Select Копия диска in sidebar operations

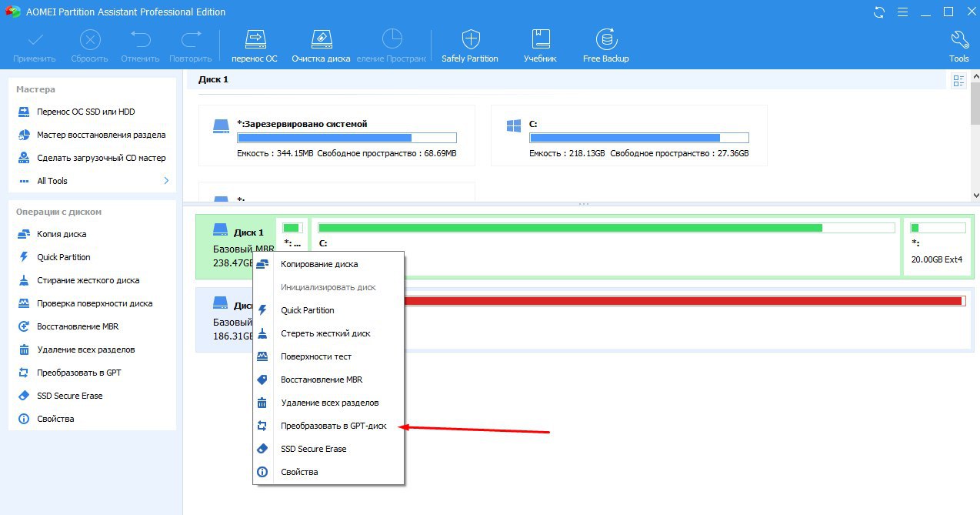pyautogui.click(x=62, y=234)
